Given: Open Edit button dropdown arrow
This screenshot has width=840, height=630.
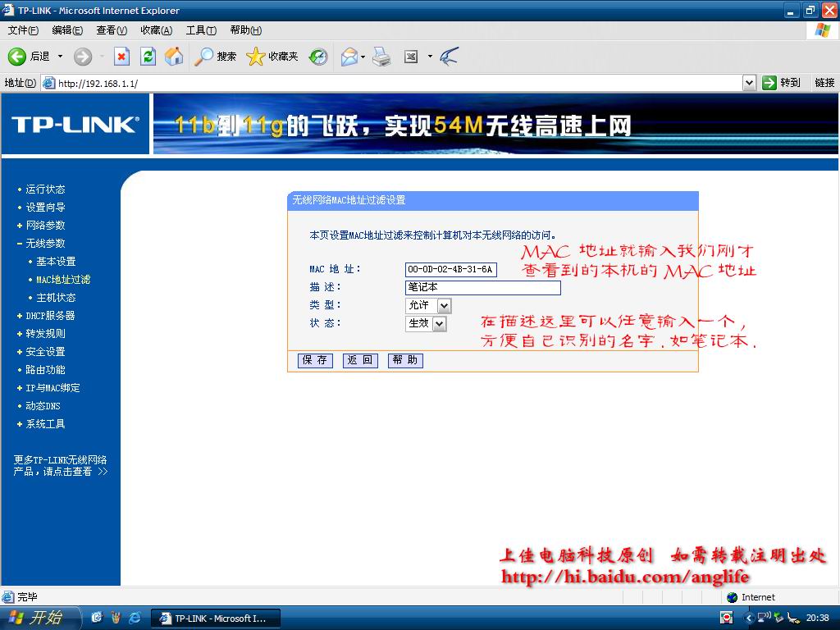Looking at the screenshot, I should 430,57.
